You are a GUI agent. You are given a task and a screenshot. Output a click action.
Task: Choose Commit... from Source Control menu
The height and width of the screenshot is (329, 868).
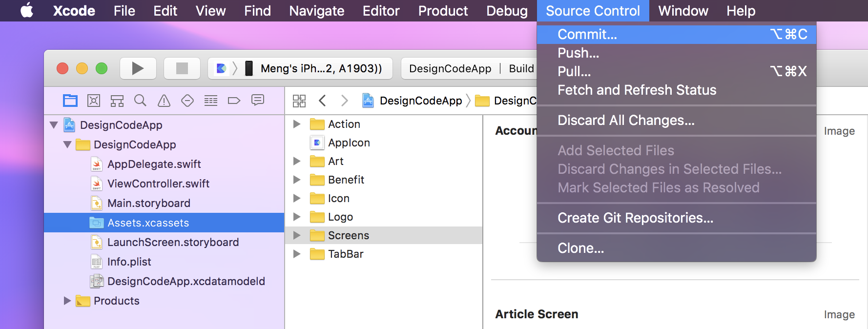point(677,34)
